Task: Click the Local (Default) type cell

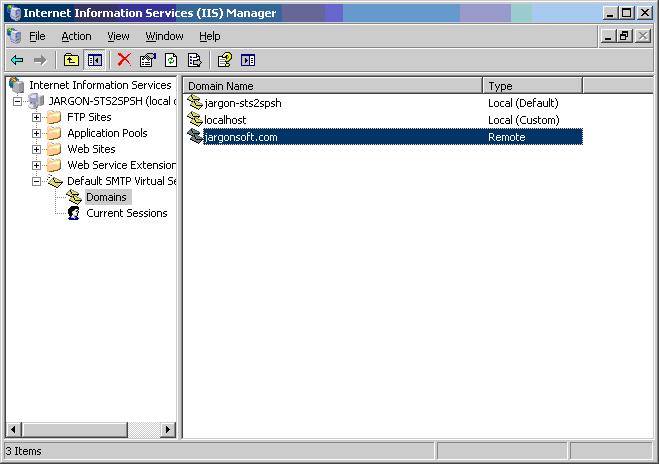Action: pos(523,103)
